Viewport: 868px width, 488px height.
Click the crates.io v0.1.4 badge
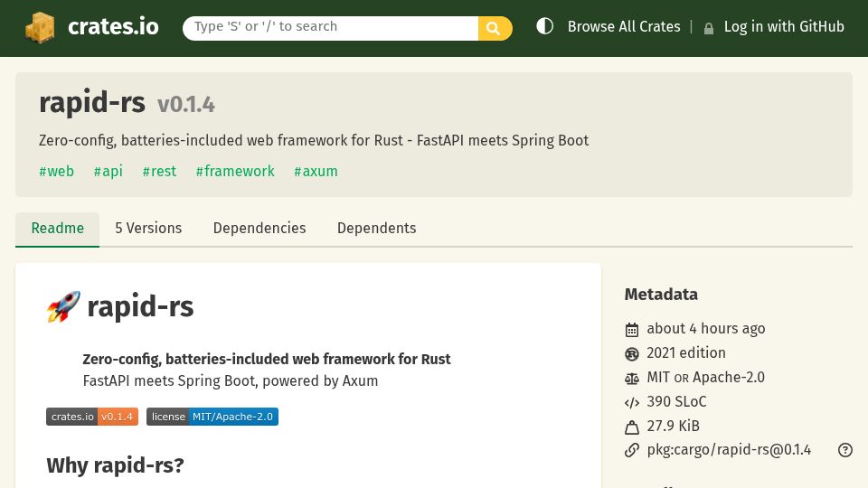coord(92,417)
